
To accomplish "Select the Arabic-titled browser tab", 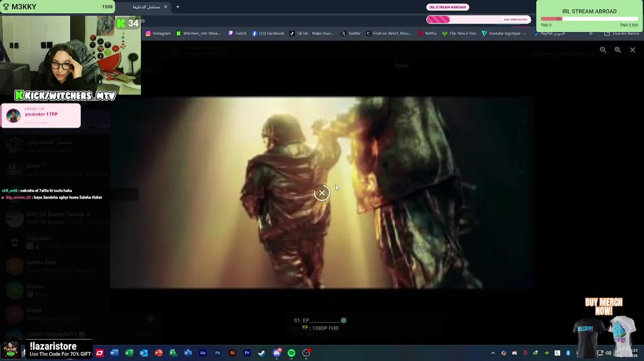I will [x=146, y=7].
